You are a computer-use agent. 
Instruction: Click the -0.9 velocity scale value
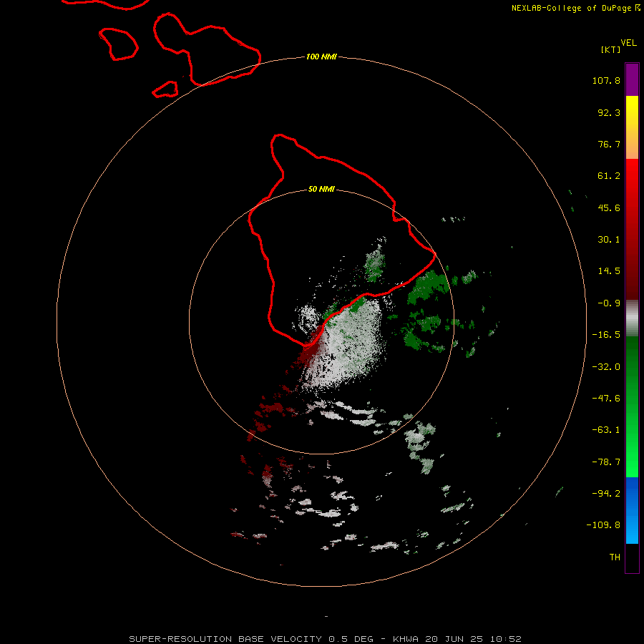tap(609, 303)
